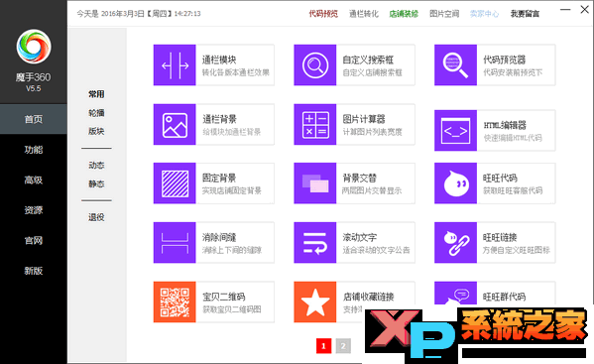Open the 背景交替 overlapping squares icon

[315, 183]
